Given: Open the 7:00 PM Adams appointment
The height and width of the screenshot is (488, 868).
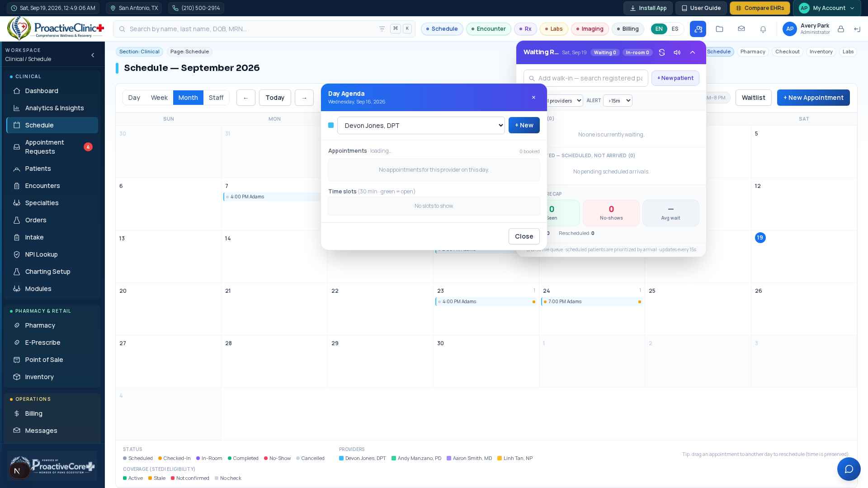Looking at the screenshot, I should 592,302.
